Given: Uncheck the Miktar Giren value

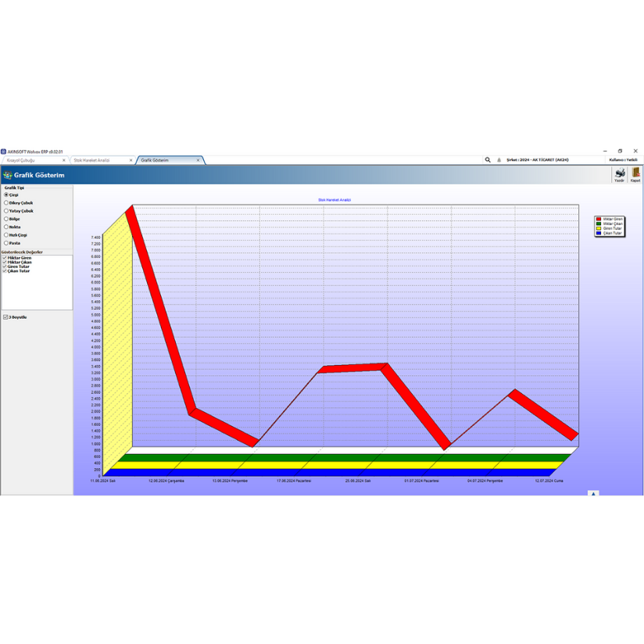Looking at the screenshot, I should point(5,258).
